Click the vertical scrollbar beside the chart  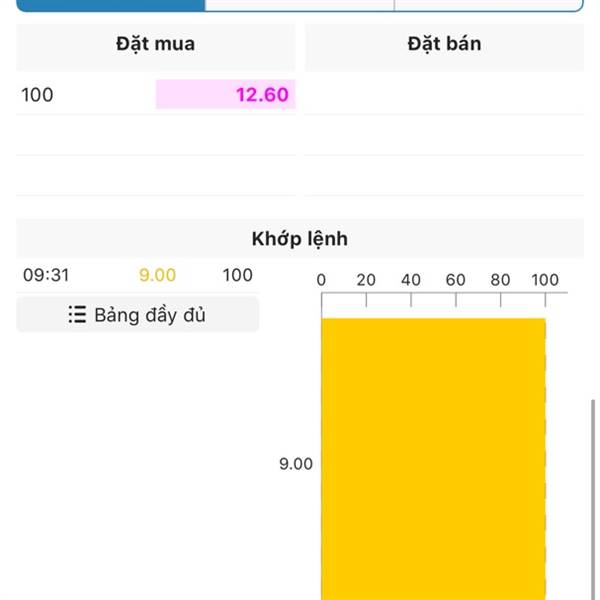coord(593,499)
